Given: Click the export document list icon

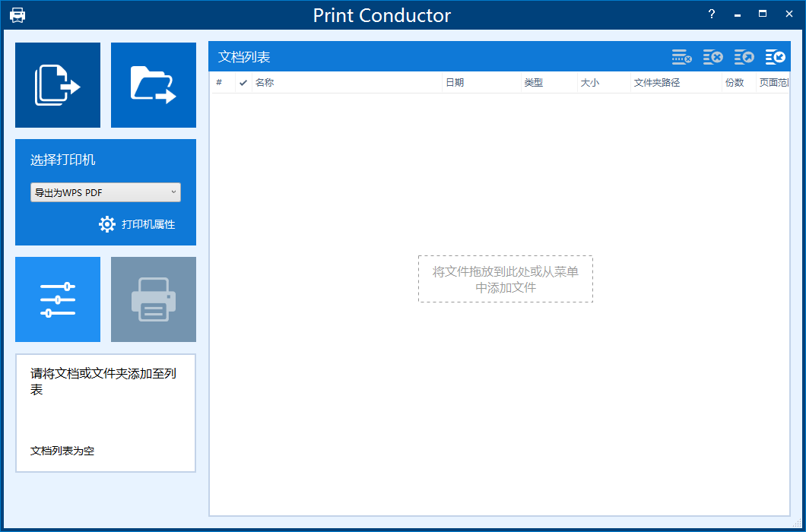Looking at the screenshot, I should (744, 57).
